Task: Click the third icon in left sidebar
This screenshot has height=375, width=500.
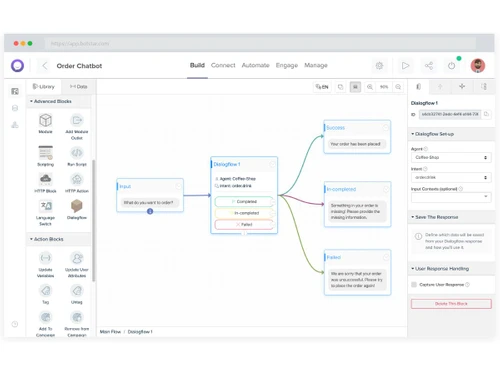Action: click(x=15, y=125)
